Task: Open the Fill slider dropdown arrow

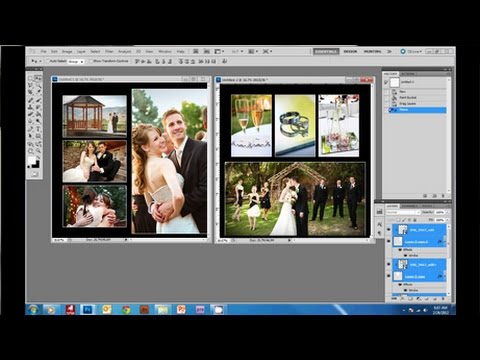Action: click(448, 220)
